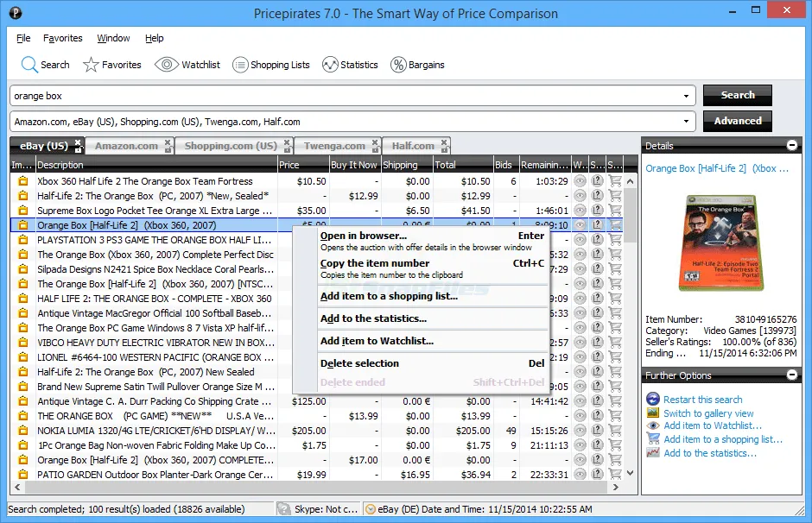This screenshot has height=523, width=812.
Task: Collapse the Further Options panel
Action: coord(792,375)
